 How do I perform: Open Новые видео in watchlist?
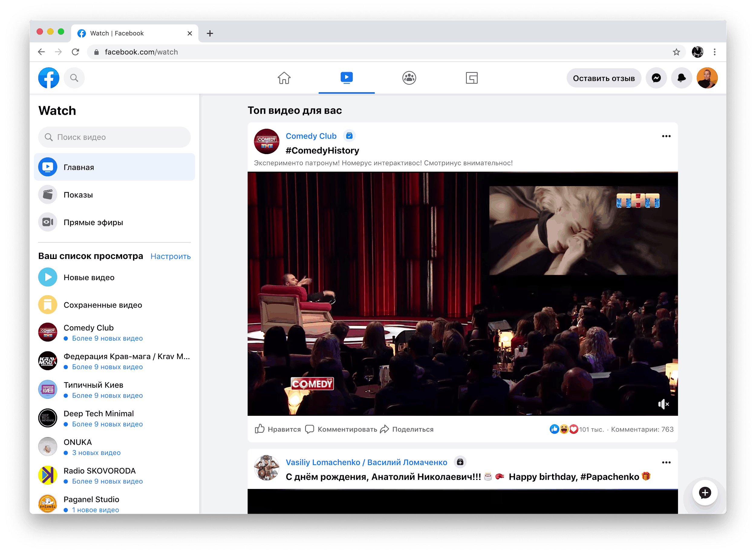pyautogui.click(x=115, y=277)
